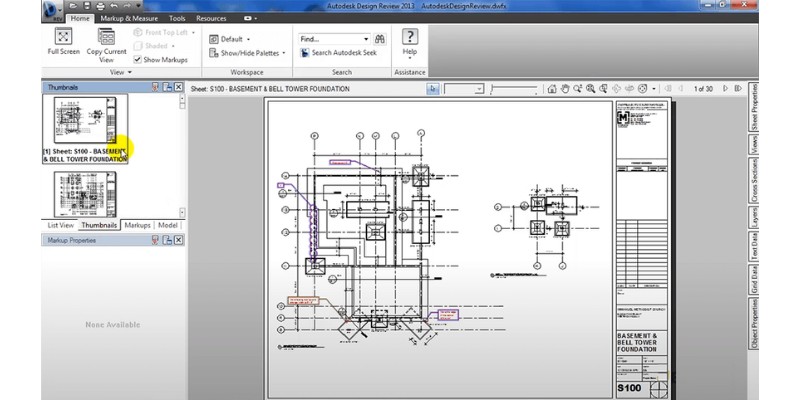This screenshot has width=800, height=400.
Task: Pin the Thumbnails palette with pushpin icon
Action: (x=156, y=87)
